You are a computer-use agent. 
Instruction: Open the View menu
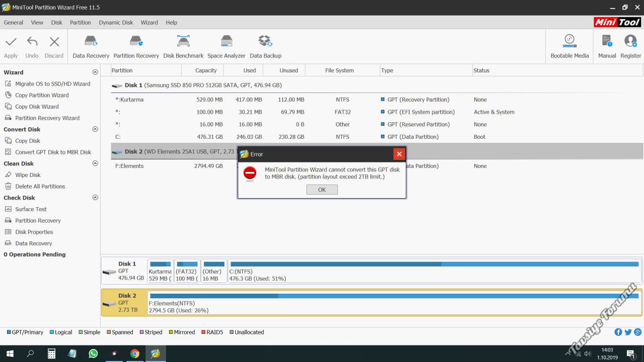coord(37,23)
